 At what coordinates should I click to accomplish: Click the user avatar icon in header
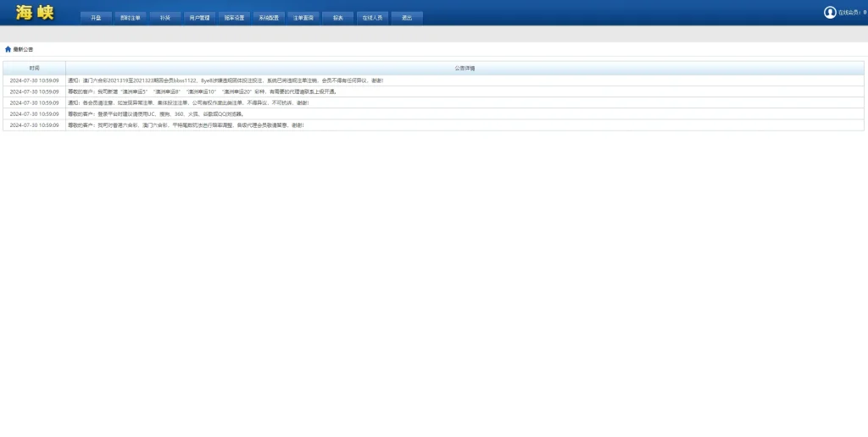(x=830, y=13)
